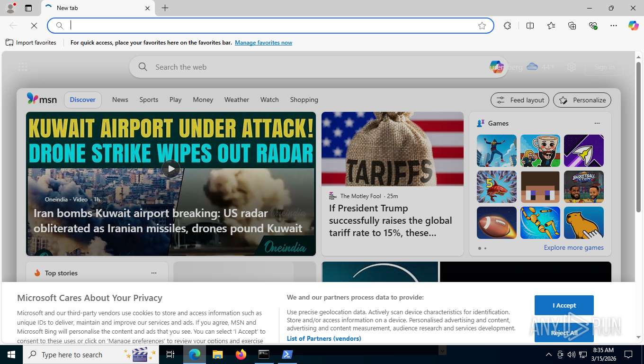Image resolution: width=644 pixels, height=364 pixels.
Task: Open the Shopping tab
Action: [x=304, y=100]
